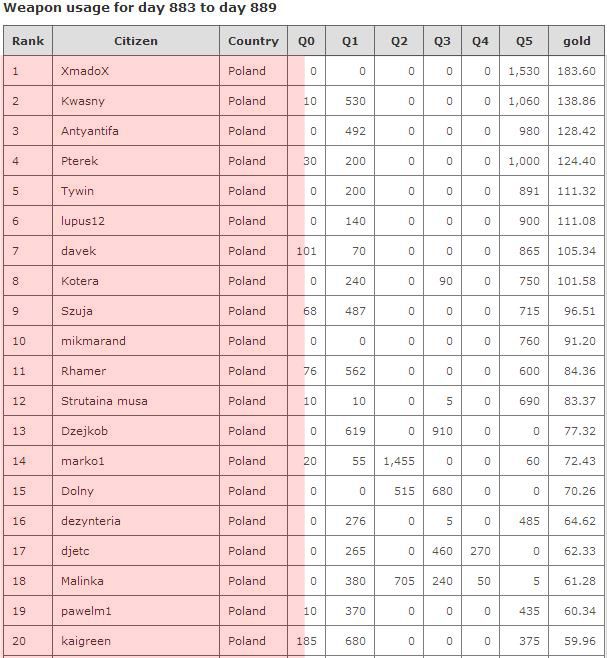The height and width of the screenshot is (658, 607).
Task: Open the lupus12 citizen entry
Action: (83, 221)
